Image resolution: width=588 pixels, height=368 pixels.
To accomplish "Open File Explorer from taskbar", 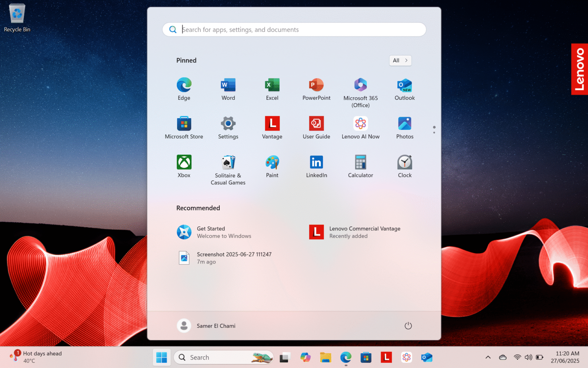I will pyautogui.click(x=325, y=357).
